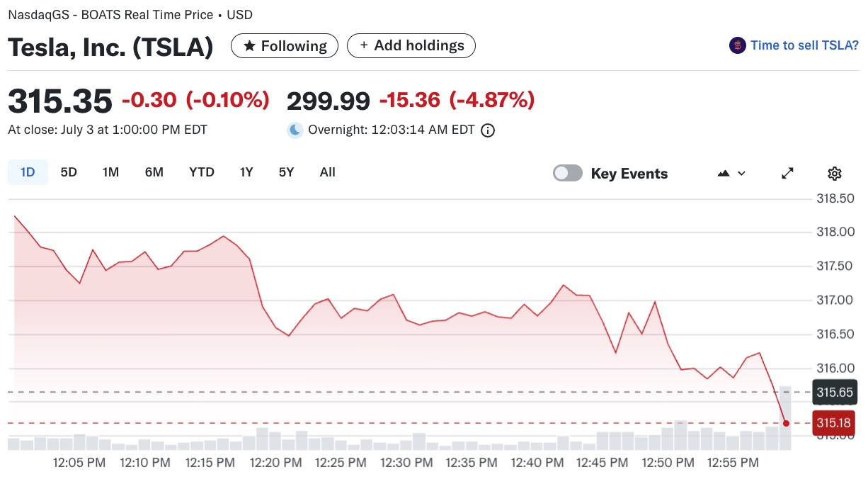Expand chart to full screen
This screenshot has width=868, height=484.
(787, 174)
